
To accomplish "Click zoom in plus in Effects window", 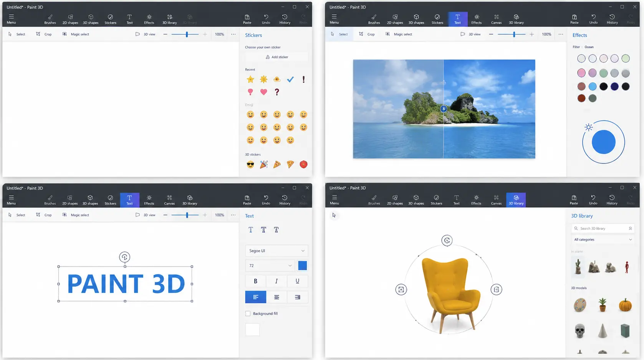I will 531,34.
